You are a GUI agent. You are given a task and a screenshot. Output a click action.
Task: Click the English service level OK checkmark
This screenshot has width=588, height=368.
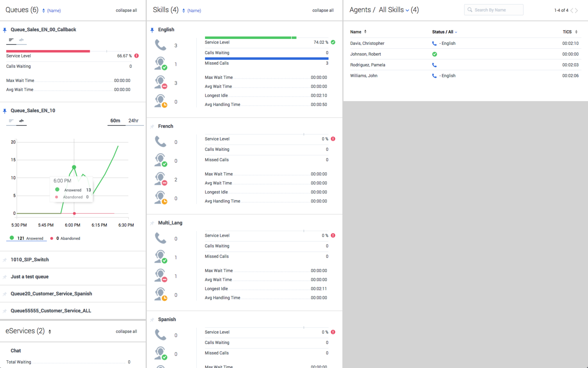[x=333, y=42]
